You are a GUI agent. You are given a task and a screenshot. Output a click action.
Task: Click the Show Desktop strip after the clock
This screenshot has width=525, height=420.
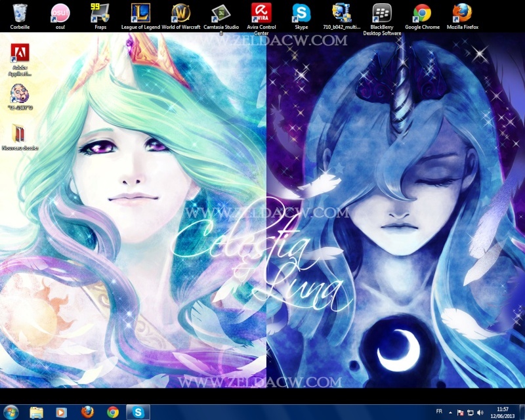522,412
